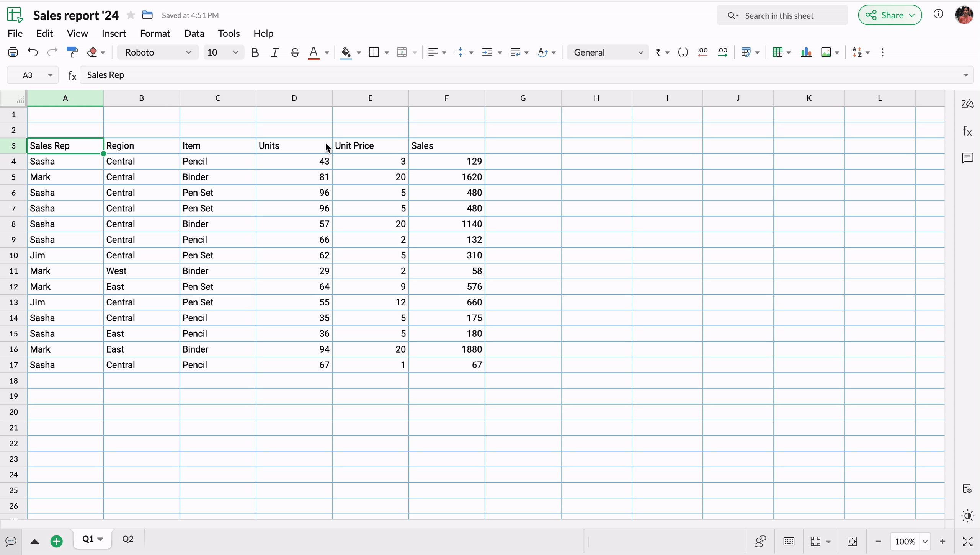Star the Sales report '24 document
The height and width of the screenshot is (555, 980).
(x=131, y=15)
